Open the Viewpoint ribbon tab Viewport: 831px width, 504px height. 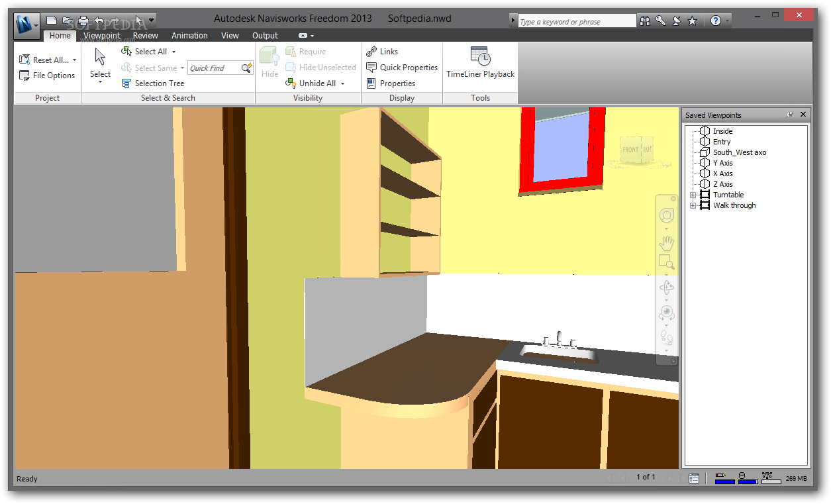coord(102,36)
